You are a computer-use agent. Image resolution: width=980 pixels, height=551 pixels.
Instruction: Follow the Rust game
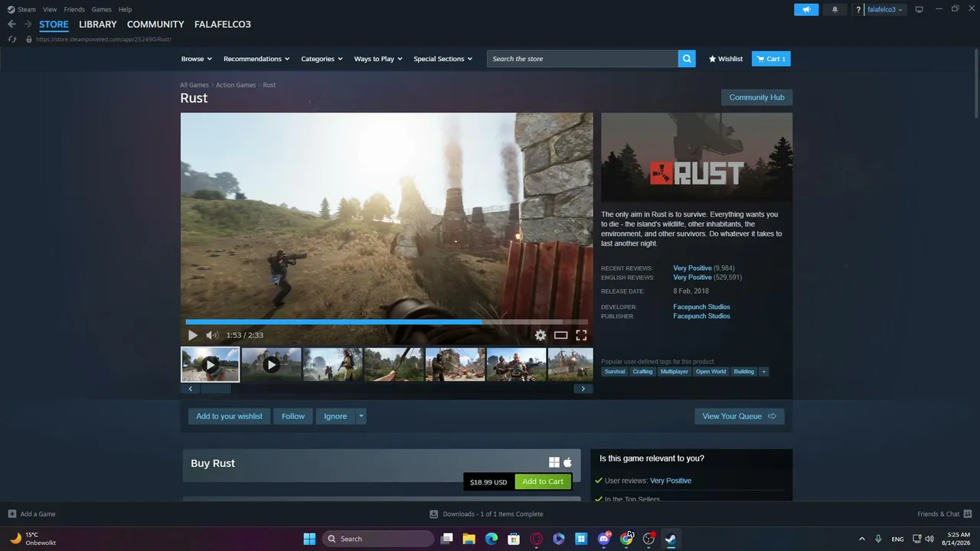[293, 416]
